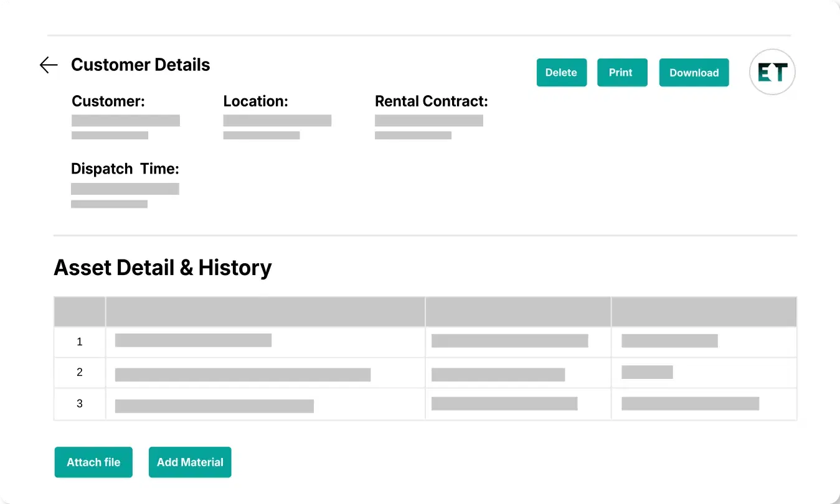This screenshot has height=504, width=840.
Task: Click the Attach file button
Action: coord(93,462)
